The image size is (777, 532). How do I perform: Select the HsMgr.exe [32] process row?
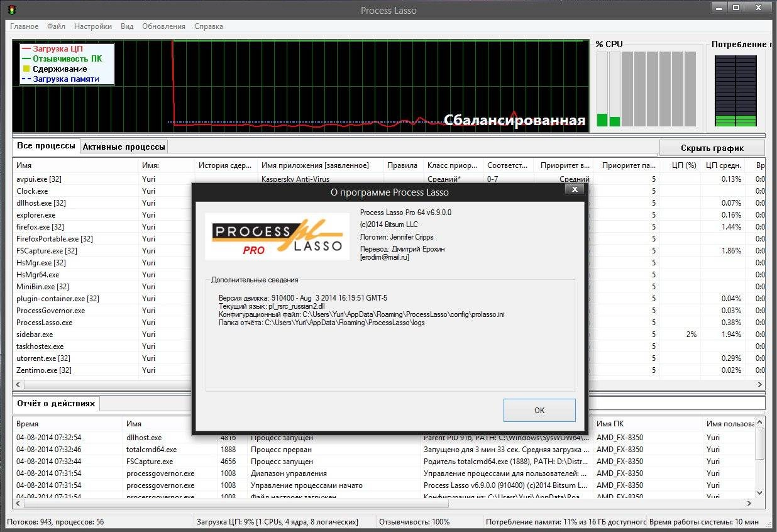point(41,263)
